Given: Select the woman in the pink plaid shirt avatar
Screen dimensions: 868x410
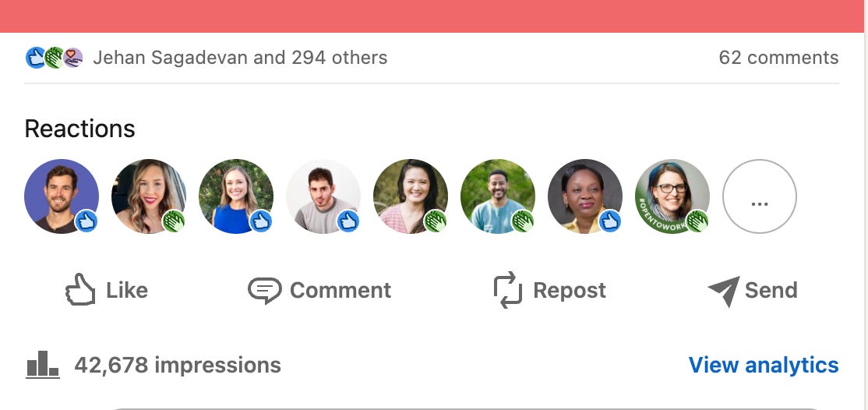Looking at the screenshot, I should coord(410,196).
